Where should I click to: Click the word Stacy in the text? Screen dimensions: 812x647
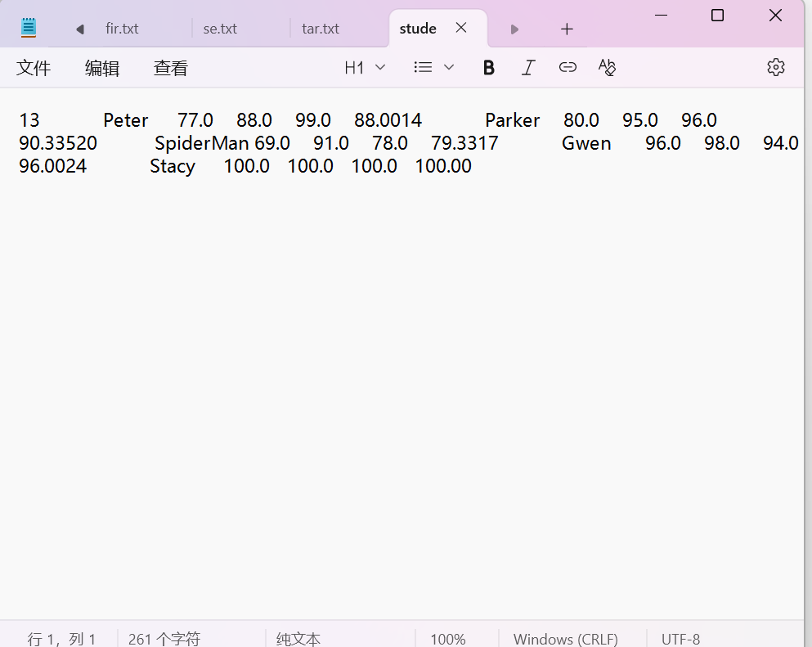pyautogui.click(x=173, y=166)
